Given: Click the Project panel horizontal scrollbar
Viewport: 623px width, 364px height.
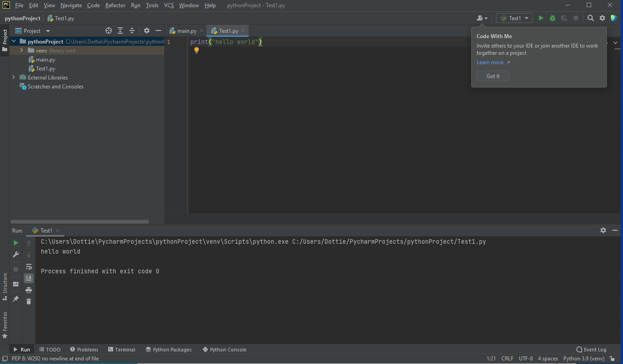Looking at the screenshot, I should point(79,222).
